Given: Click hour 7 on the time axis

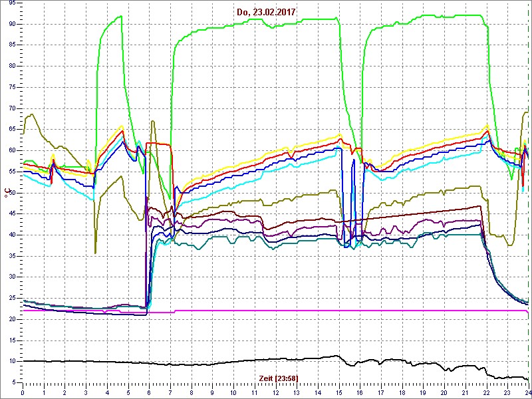Looking at the screenshot, I should (x=170, y=393).
